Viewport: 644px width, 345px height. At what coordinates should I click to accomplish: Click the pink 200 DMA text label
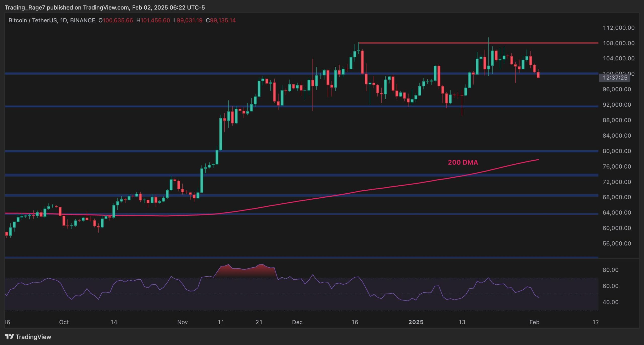coord(463,162)
